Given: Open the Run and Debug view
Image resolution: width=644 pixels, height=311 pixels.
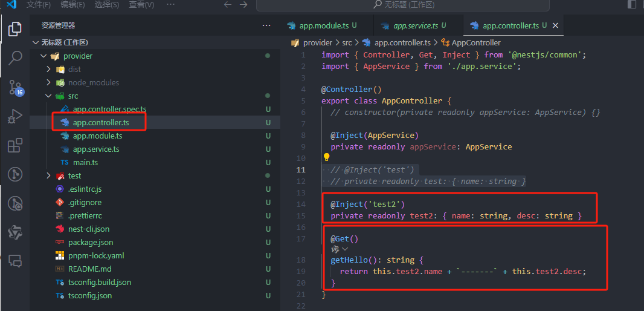Looking at the screenshot, I should [x=14, y=116].
